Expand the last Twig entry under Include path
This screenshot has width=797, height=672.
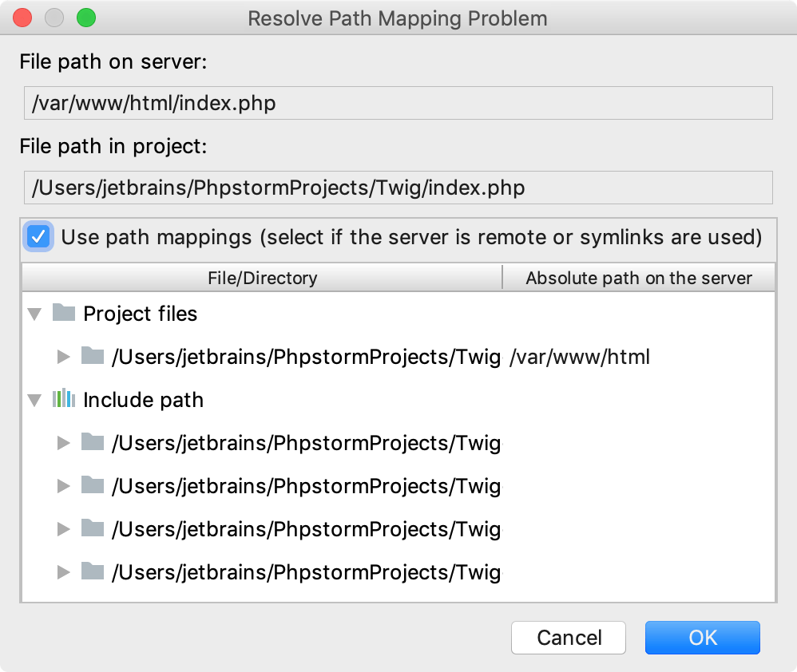pyautogui.click(x=64, y=572)
